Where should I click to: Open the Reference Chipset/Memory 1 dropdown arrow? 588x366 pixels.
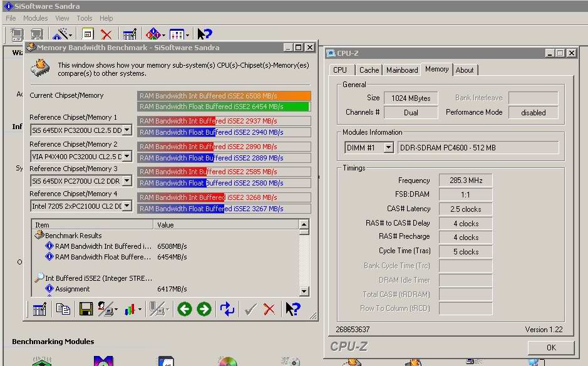127,130
